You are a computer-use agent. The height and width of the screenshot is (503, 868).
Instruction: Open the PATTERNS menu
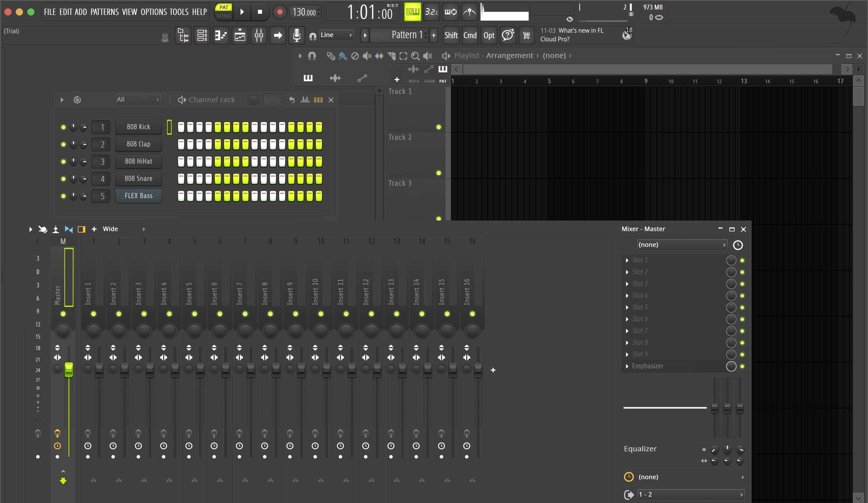tap(104, 12)
